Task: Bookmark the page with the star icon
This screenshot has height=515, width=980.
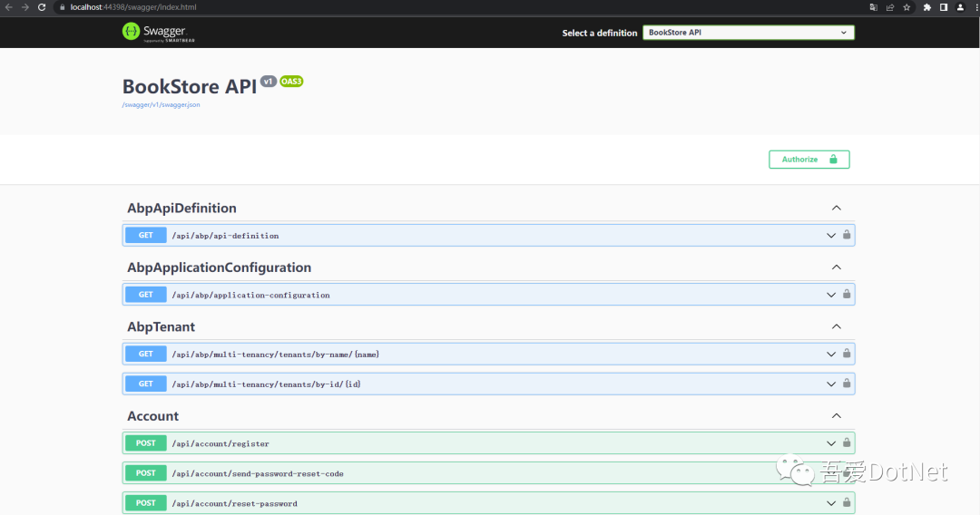Action: click(906, 7)
